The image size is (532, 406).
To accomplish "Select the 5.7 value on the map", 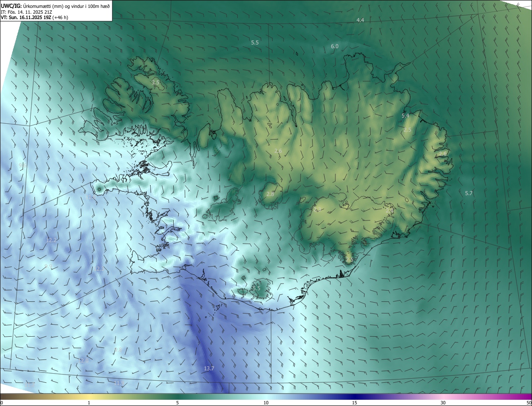I will 469,193.
